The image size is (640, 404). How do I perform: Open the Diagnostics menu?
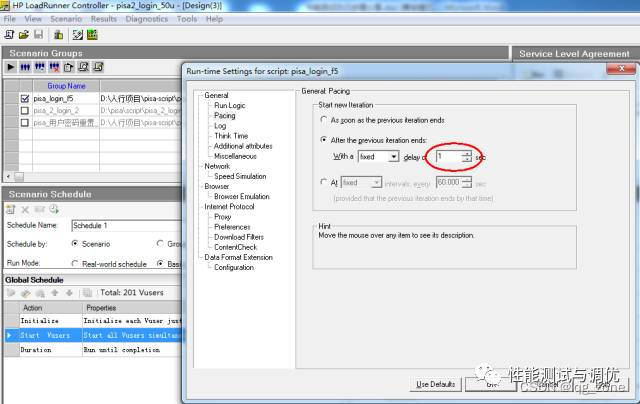tap(147, 19)
